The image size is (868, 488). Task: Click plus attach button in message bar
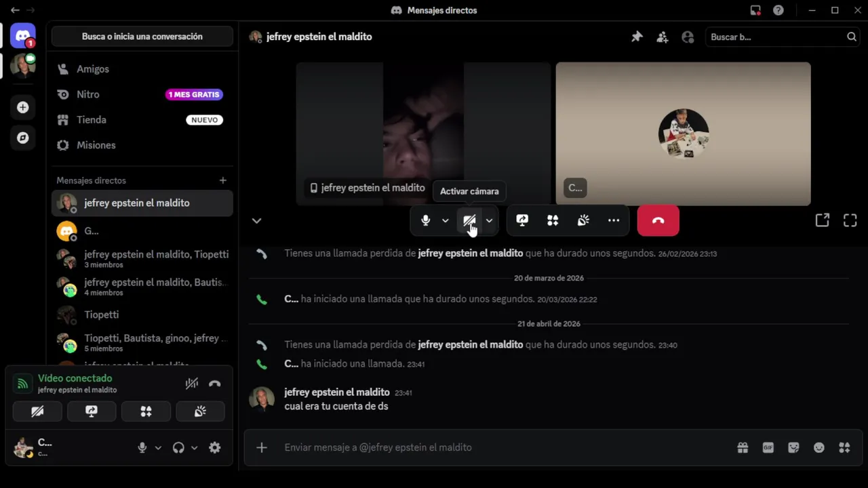[x=262, y=447]
